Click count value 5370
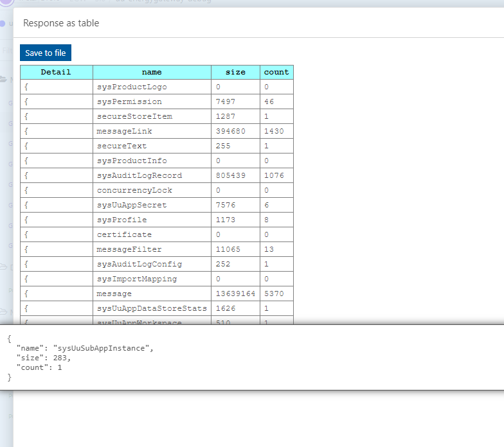The width and height of the screenshot is (504, 447). coord(274,294)
